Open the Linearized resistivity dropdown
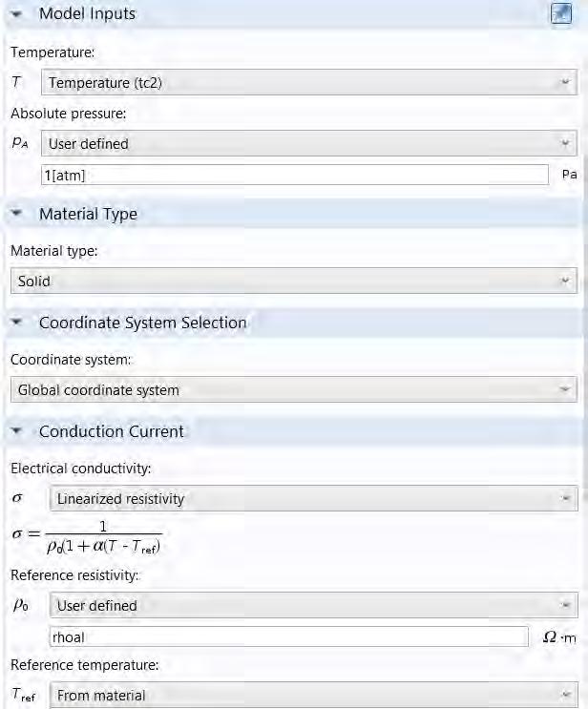 pyautogui.click(x=314, y=499)
